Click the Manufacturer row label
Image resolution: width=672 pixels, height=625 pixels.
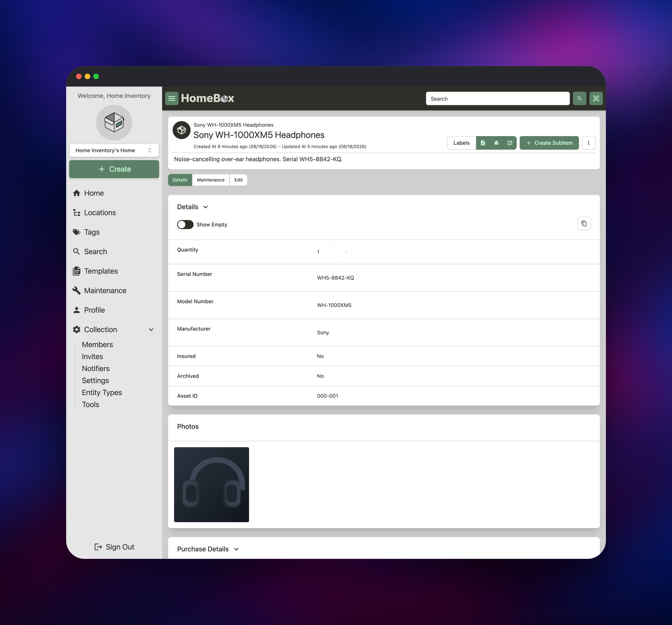(x=194, y=329)
